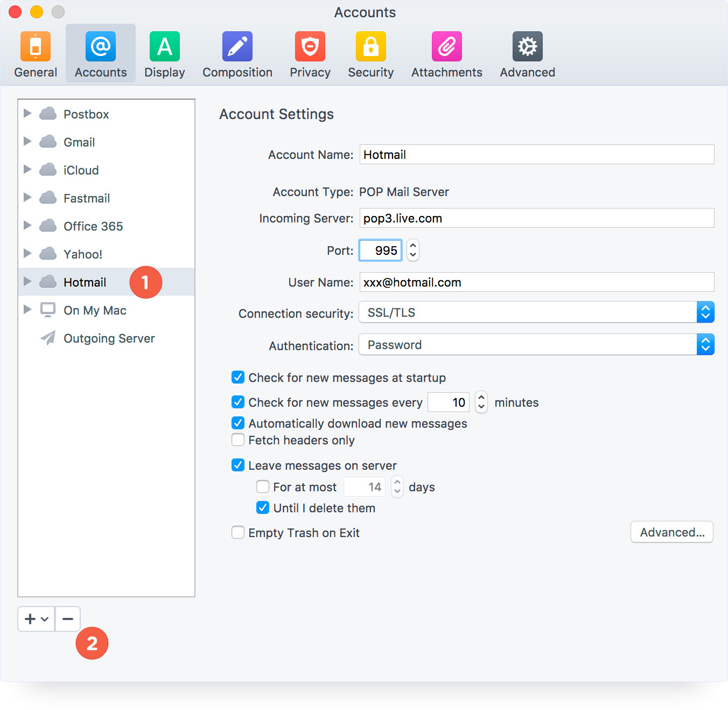Image resolution: width=728 pixels, height=710 pixels.
Task: Expand the Gmail account tree
Action: point(27,142)
